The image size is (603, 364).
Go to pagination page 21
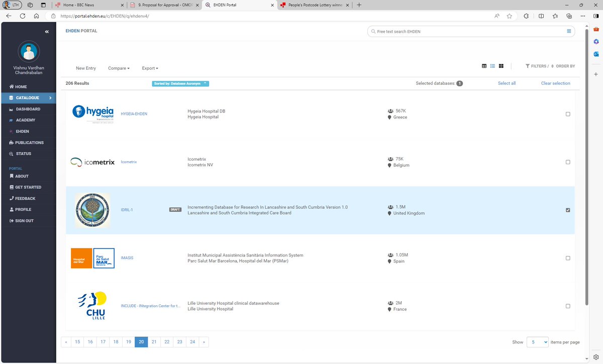point(154,342)
